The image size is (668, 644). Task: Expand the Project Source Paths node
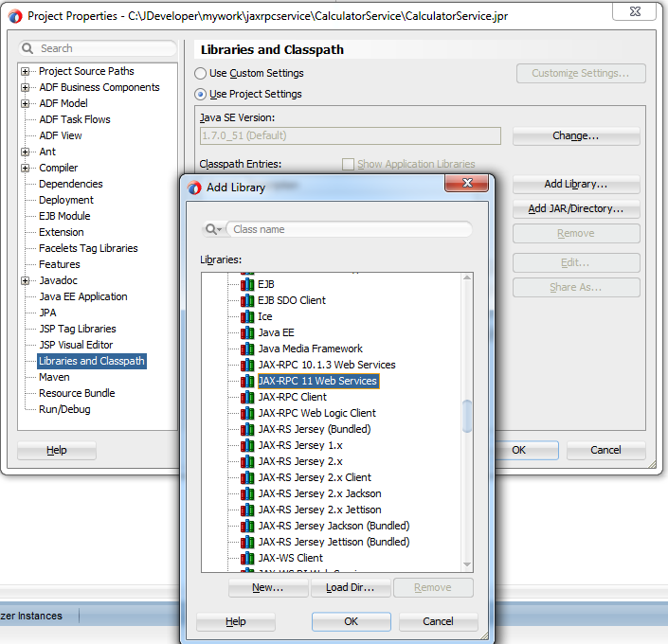[x=26, y=71]
